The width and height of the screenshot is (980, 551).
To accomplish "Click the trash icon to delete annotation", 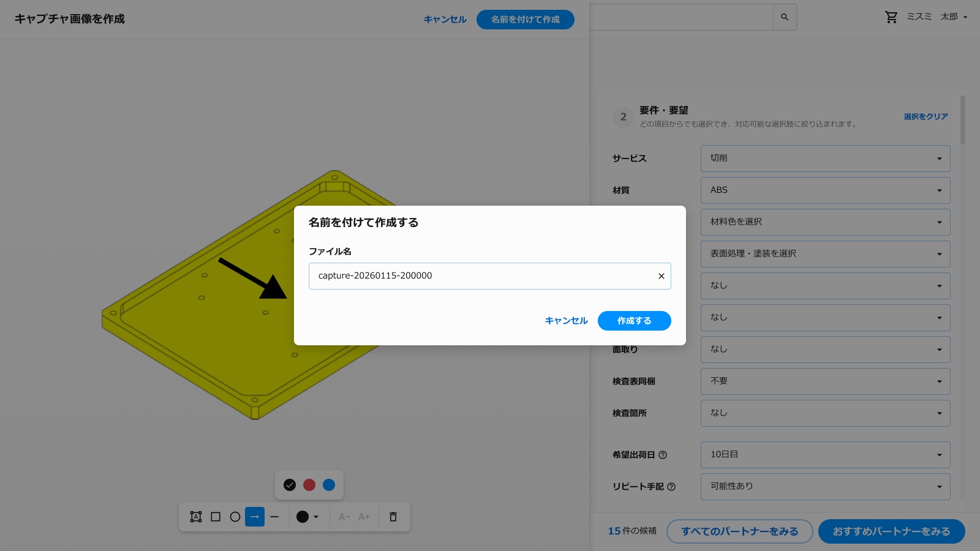I will 393,517.
